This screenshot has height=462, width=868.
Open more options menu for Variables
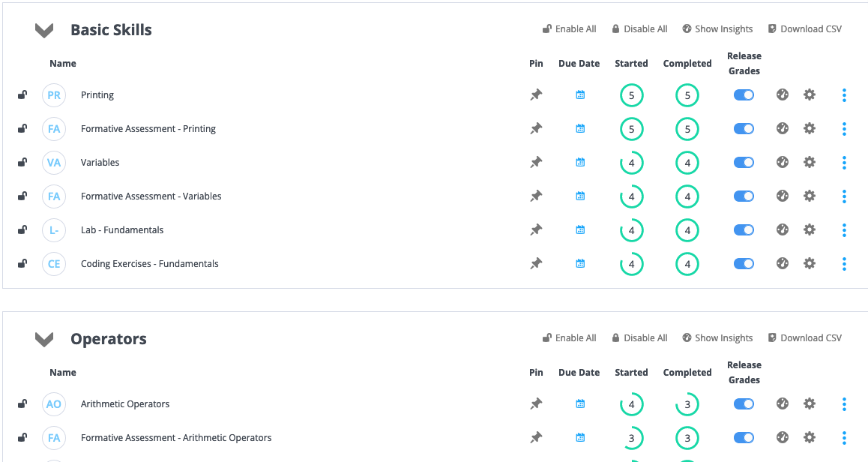pyautogui.click(x=844, y=163)
